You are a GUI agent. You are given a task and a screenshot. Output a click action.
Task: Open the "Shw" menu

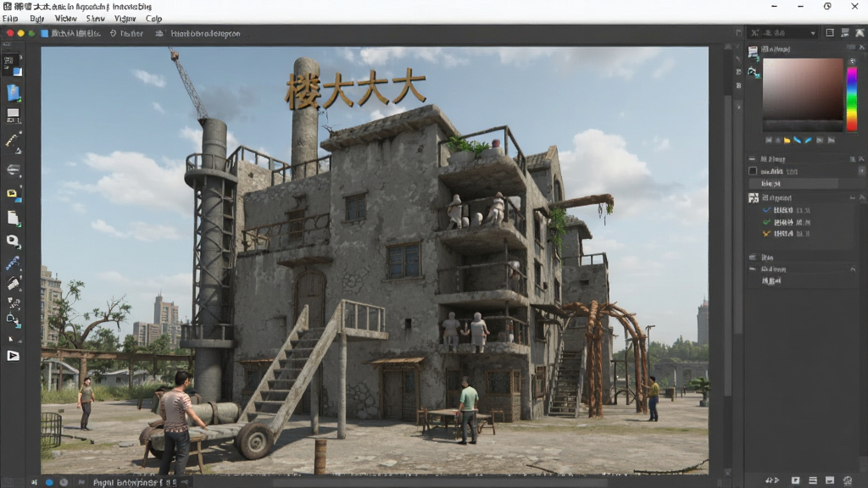click(95, 19)
